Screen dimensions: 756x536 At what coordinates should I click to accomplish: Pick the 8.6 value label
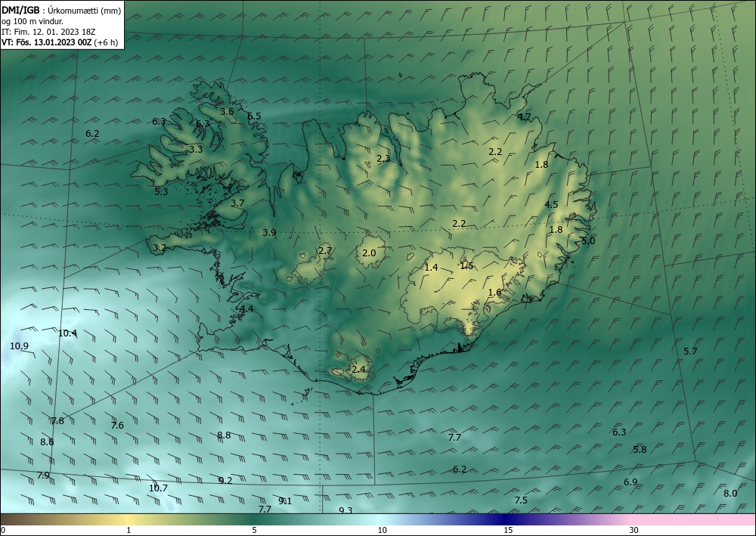coord(47,442)
